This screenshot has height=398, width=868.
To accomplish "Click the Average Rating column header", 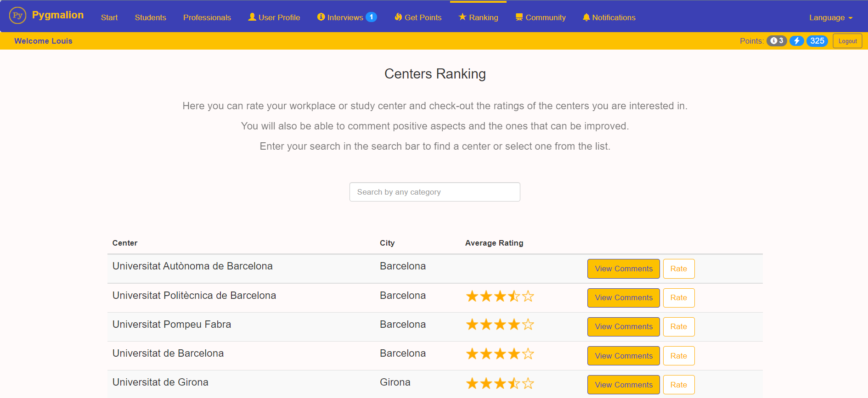I will pyautogui.click(x=494, y=243).
